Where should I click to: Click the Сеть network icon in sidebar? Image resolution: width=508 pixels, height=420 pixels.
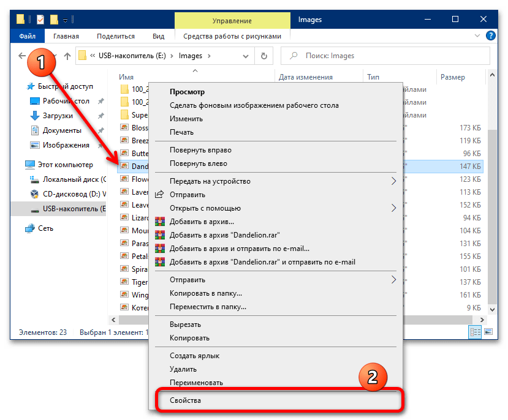(x=30, y=228)
